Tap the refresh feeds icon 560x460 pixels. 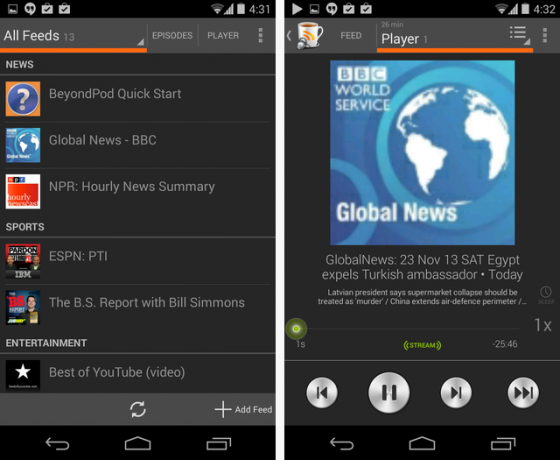coord(138,409)
